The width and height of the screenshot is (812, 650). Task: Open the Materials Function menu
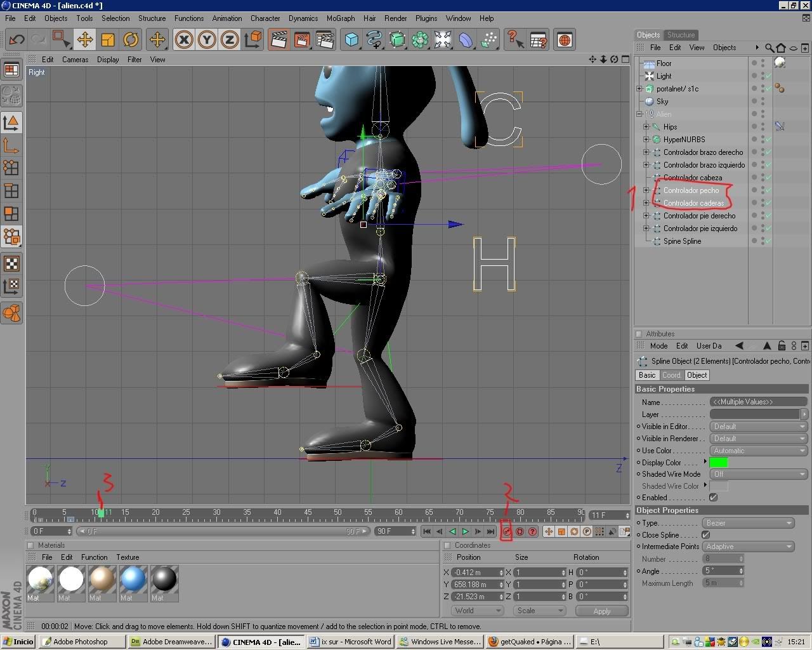[x=94, y=557]
